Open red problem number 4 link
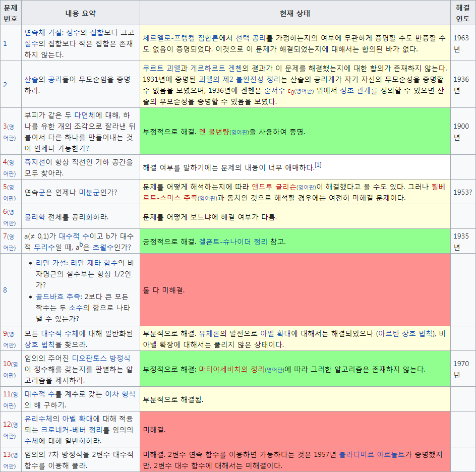The height and width of the screenshot is (472, 476). coord(5,162)
